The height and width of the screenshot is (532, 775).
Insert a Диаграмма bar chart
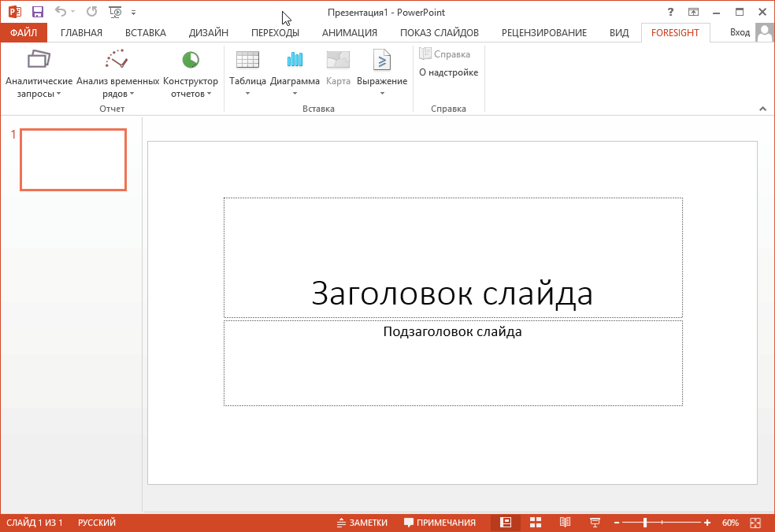(x=295, y=60)
